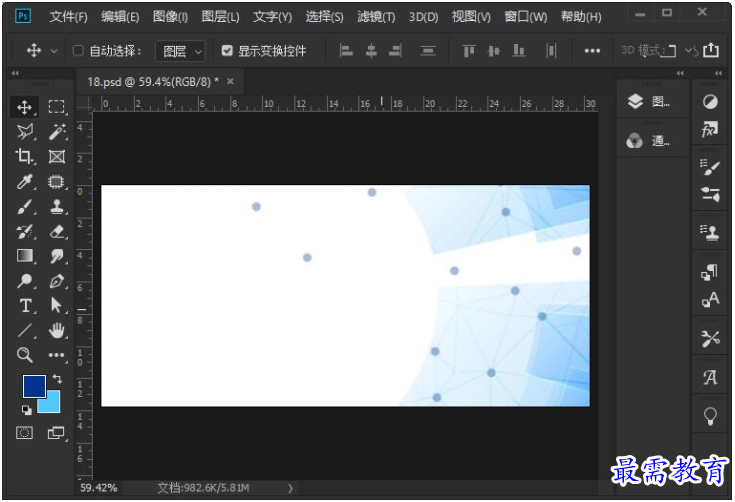
Task: Align top edges button
Action: 469,50
